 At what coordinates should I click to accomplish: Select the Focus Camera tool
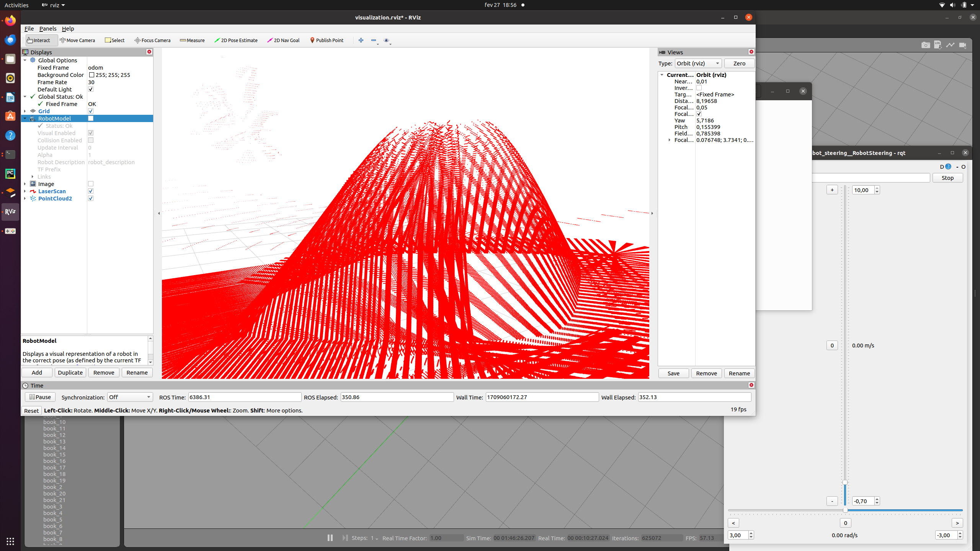[x=152, y=40]
